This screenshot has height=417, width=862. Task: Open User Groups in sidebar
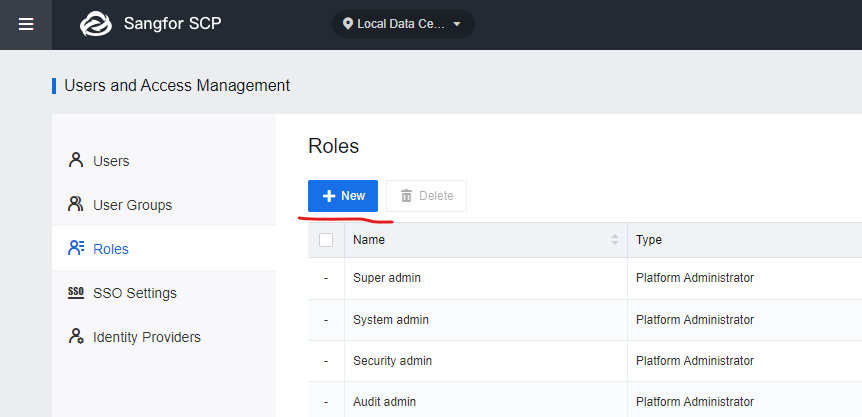pos(164,204)
